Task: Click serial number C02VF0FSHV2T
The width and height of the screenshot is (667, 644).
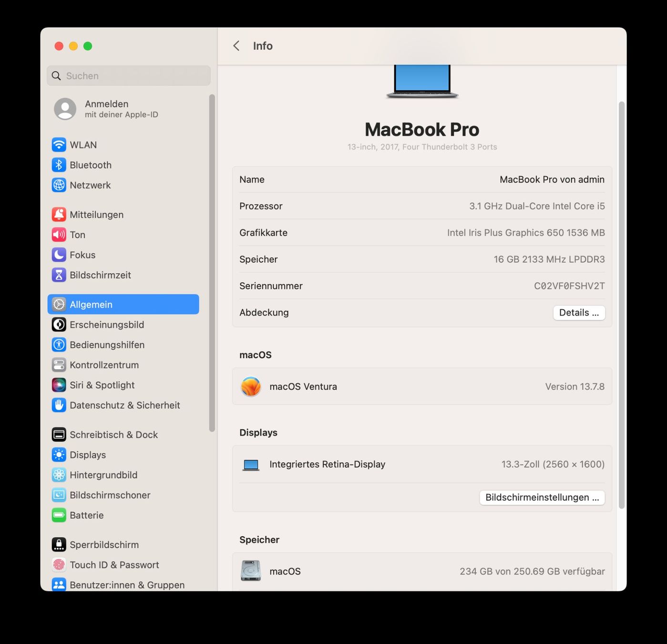Action: click(569, 286)
